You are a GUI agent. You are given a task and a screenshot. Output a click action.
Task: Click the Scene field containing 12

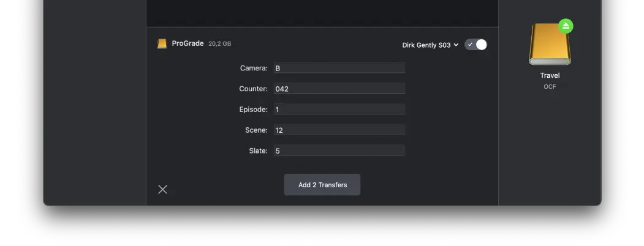tap(339, 130)
